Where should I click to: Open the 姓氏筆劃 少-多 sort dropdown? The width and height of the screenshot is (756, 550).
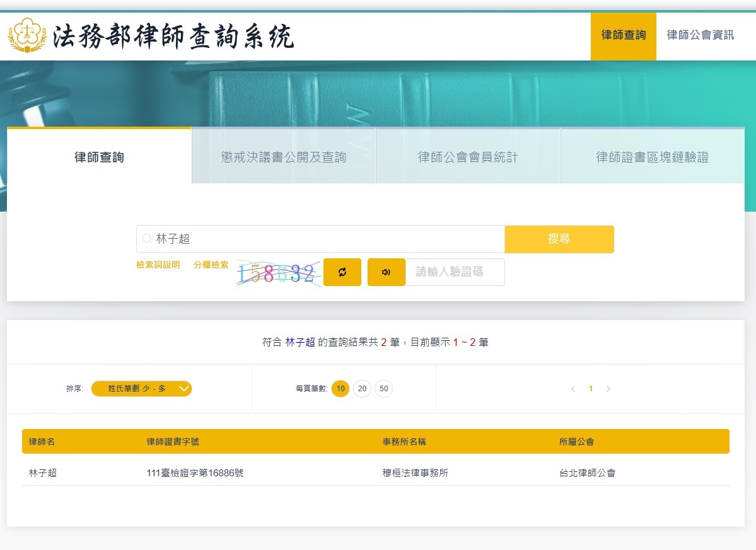(141, 389)
